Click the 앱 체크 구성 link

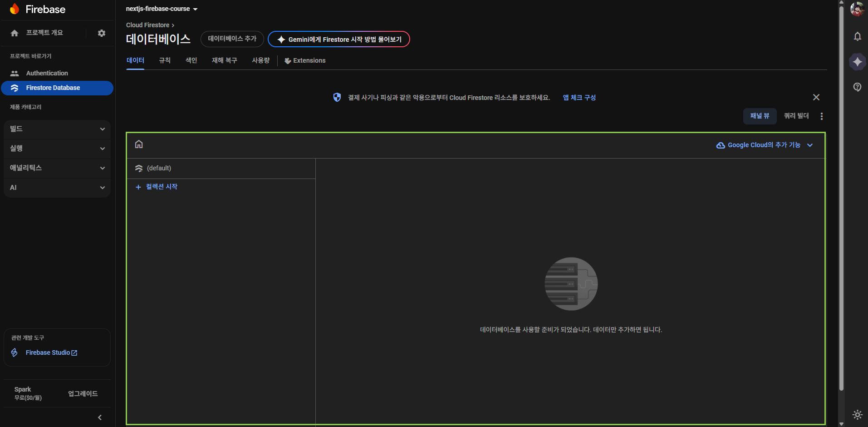[579, 98]
